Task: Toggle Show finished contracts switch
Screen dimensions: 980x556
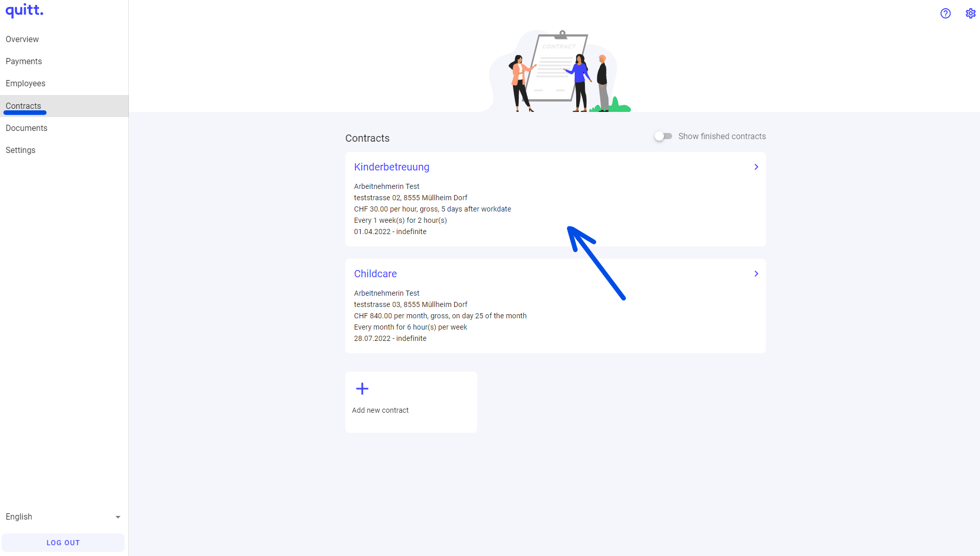Action: pyautogui.click(x=663, y=137)
